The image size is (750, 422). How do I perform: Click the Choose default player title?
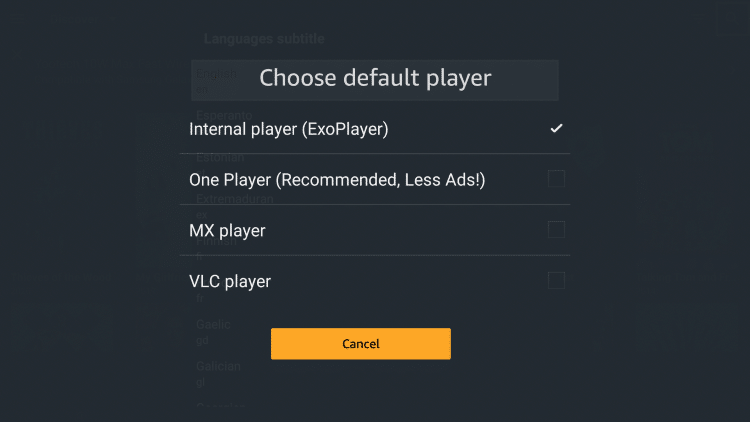[x=375, y=78]
